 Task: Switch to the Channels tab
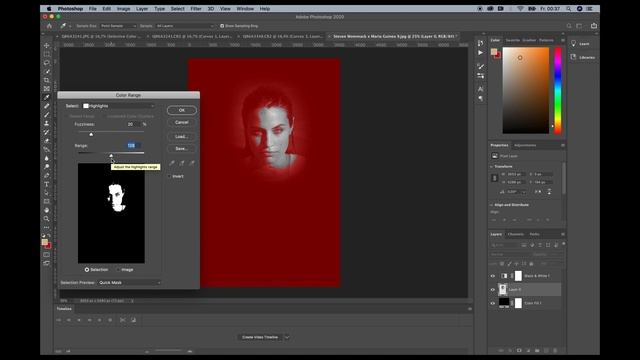pyautogui.click(x=516, y=234)
